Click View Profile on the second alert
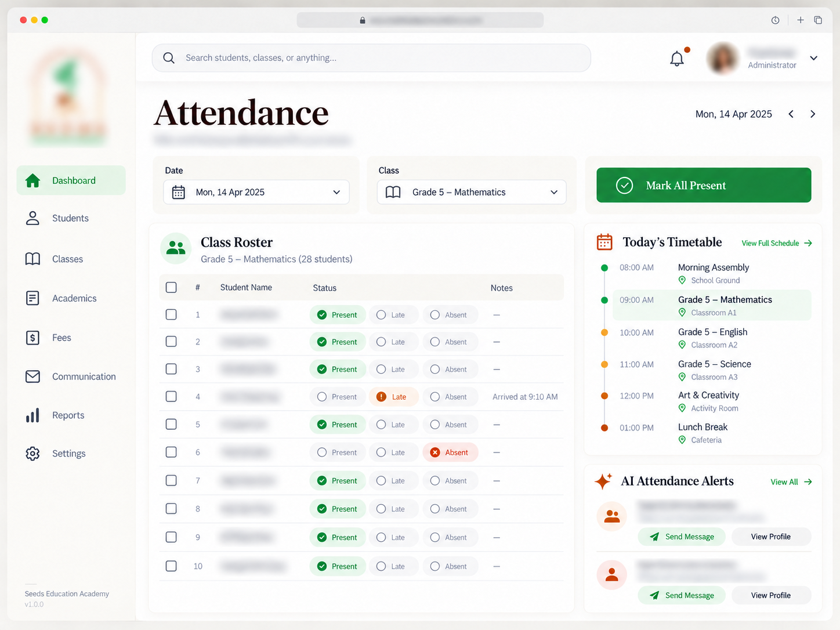Image resolution: width=840 pixels, height=630 pixels. 771,595
